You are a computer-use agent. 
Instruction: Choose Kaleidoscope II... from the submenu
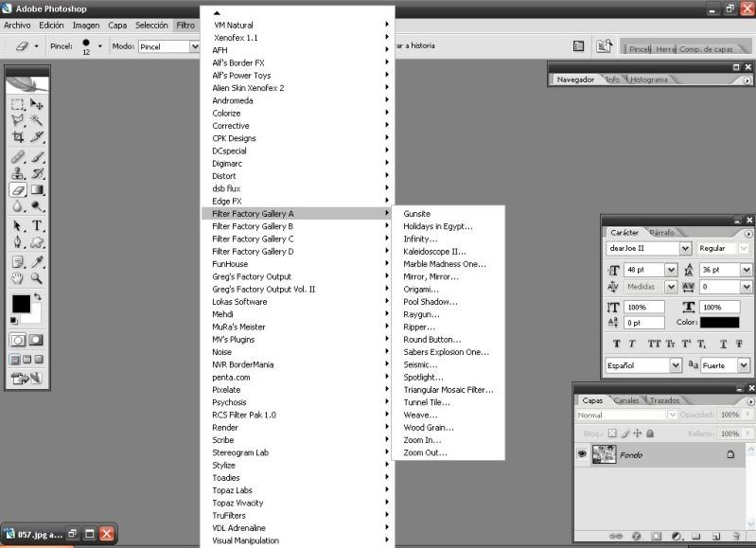pos(434,252)
